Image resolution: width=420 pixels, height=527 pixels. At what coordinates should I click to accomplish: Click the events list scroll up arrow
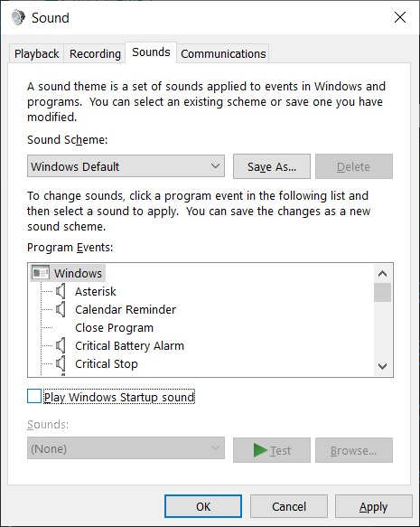tap(382, 274)
